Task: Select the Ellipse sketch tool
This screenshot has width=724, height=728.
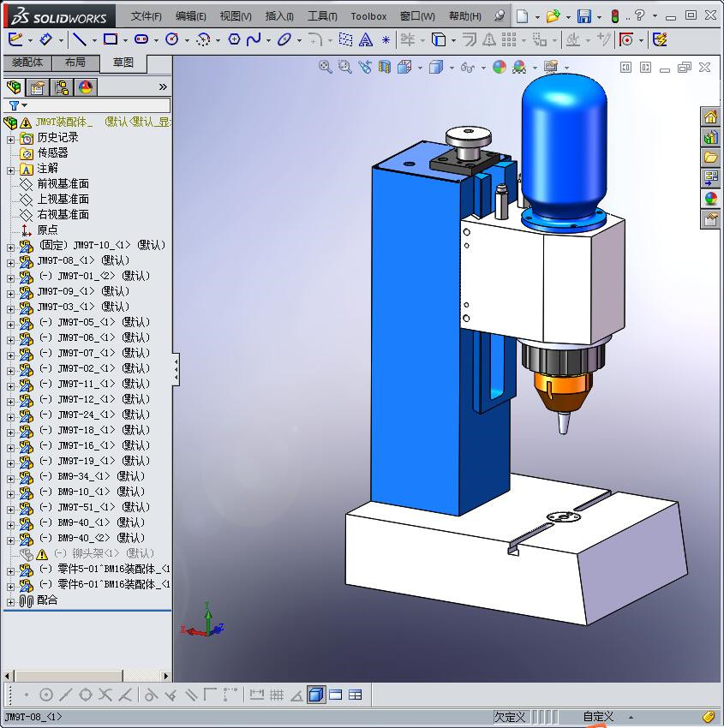Action: [284, 39]
